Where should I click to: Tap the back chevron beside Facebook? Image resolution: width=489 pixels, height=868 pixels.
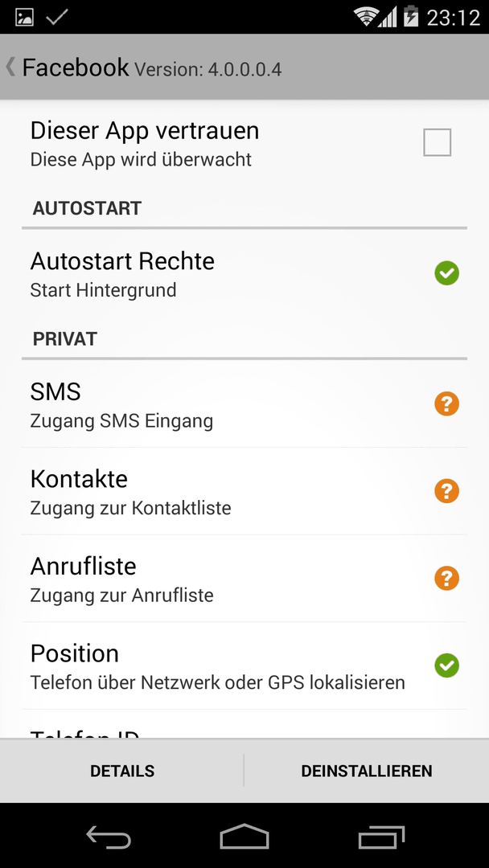click(10, 67)
